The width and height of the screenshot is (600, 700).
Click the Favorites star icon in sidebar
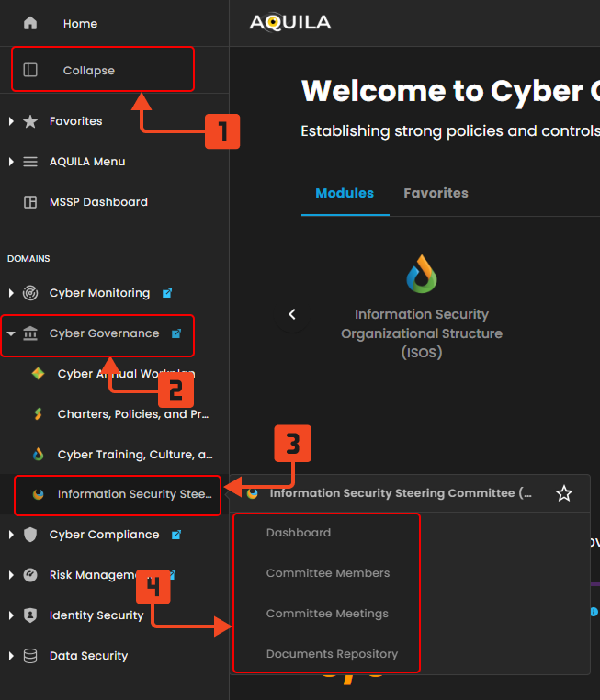[x=30, y=121]
